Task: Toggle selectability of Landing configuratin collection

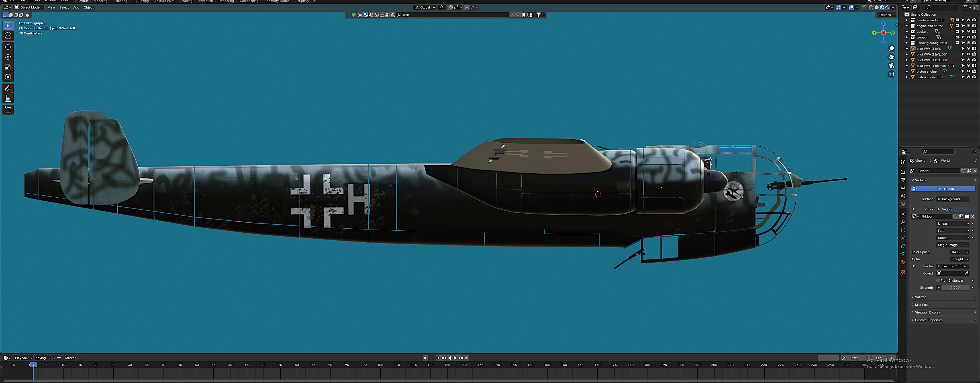Action: click(963, 43)
